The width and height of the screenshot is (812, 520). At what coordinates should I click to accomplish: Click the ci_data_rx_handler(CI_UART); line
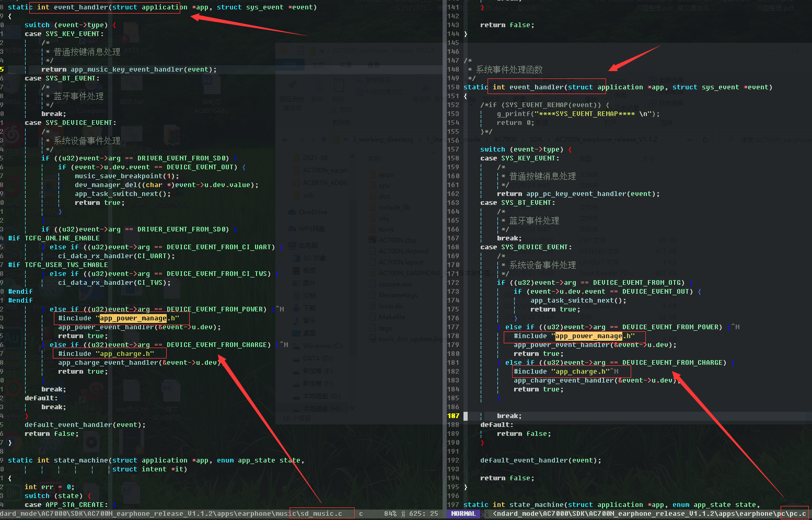pos(117,256)
